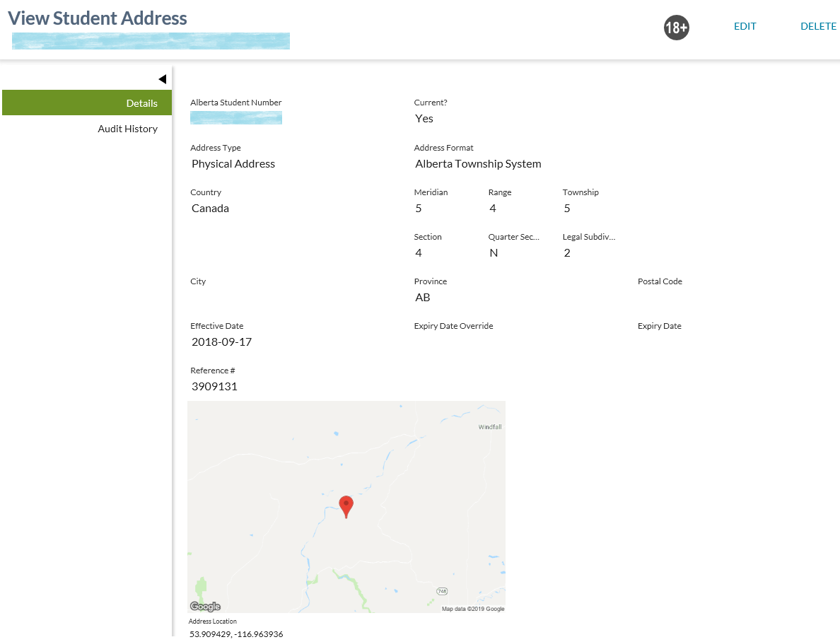Click the View Student Address page heading

[x=98, y=18]
